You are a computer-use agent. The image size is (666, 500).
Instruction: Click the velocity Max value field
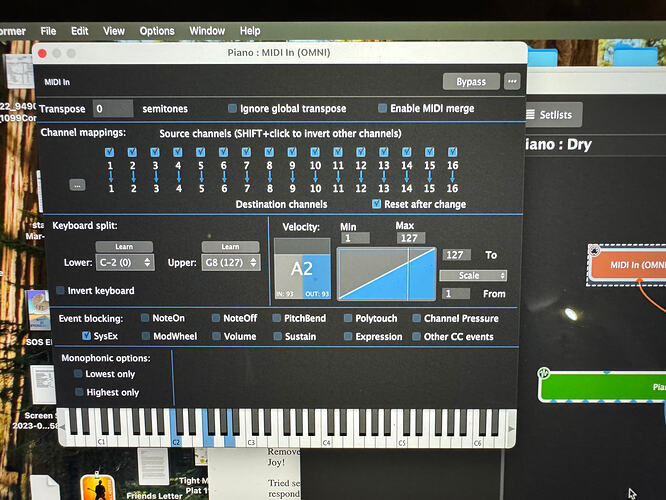point(410,238)
